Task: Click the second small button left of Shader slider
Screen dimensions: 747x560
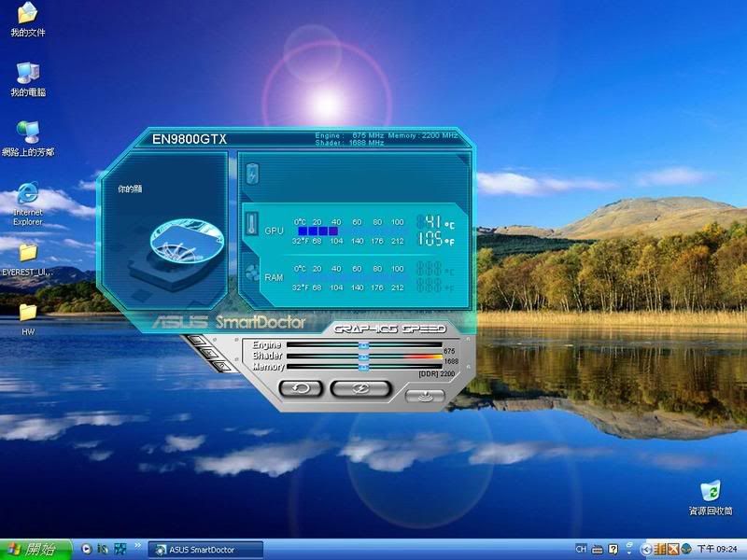Action: click(206, 354)
